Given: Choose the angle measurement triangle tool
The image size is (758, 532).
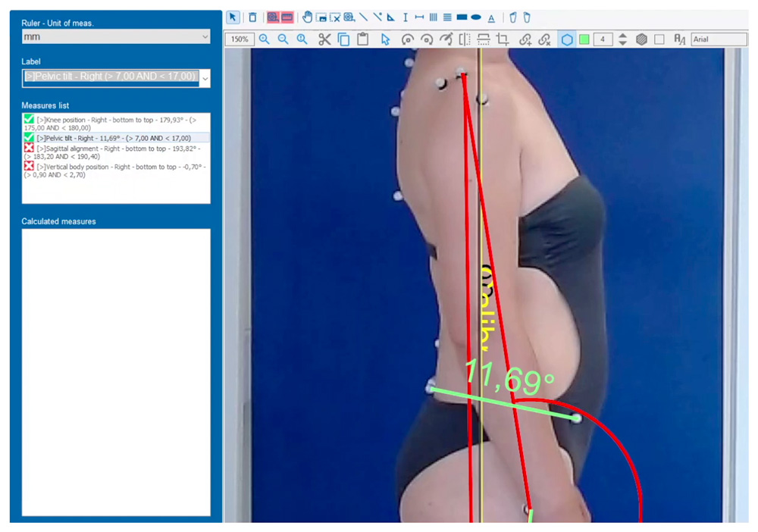Looking at the screenshot, I should (x=391, y=17).
